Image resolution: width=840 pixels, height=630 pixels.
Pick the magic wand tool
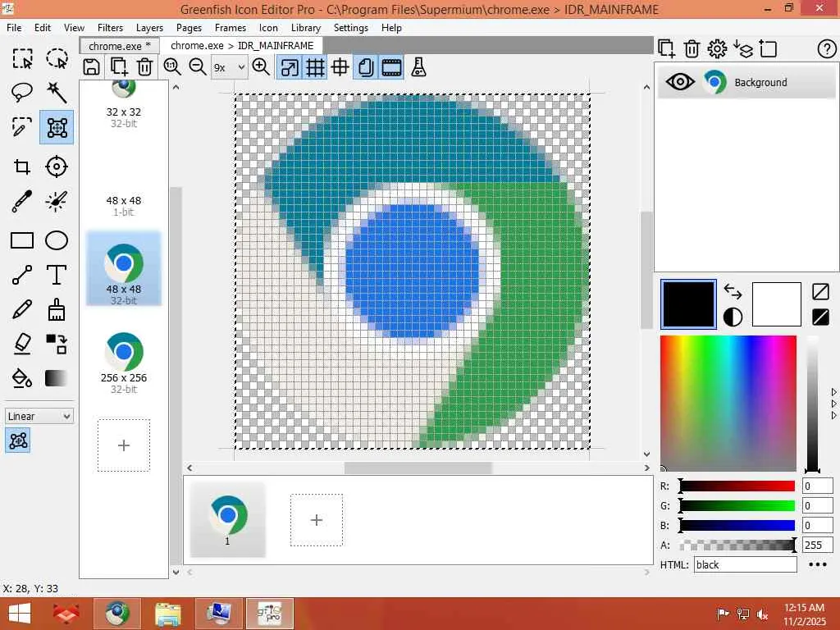[x=57, y=92]
